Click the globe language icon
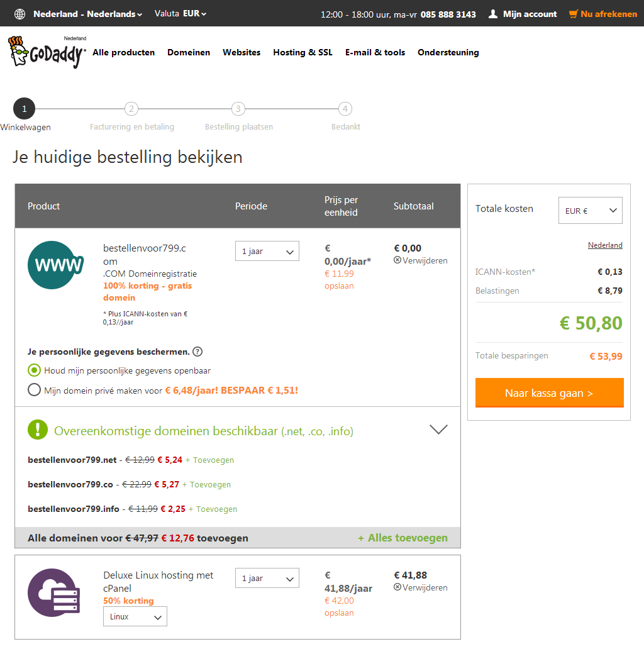The height and width of the screenshot is (649, 644). tap(19, 14)
